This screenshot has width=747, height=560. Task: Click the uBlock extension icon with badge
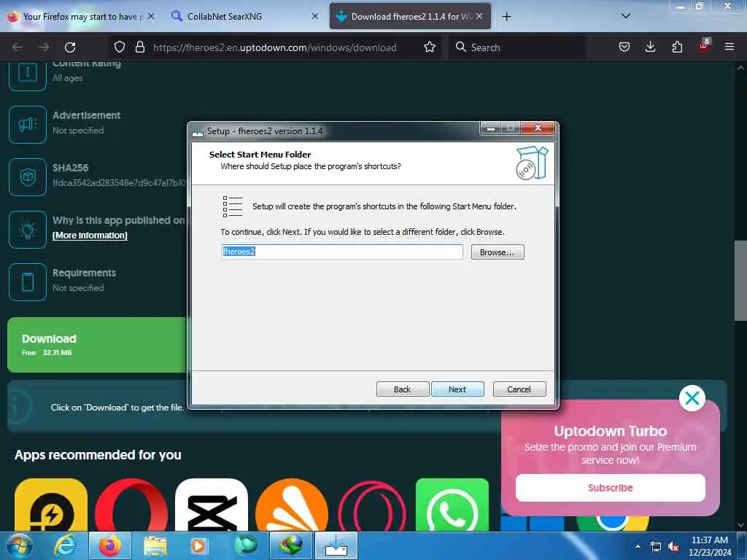[x=704, y=46]
